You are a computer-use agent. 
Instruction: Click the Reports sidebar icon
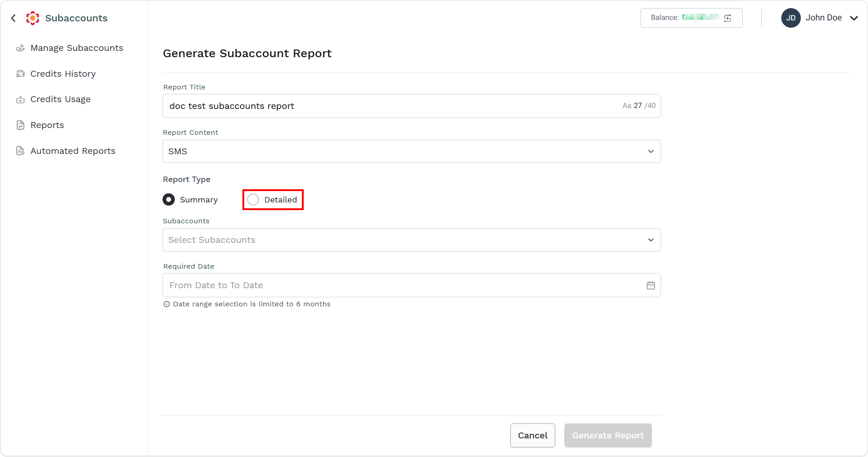[x=20, y=125]
